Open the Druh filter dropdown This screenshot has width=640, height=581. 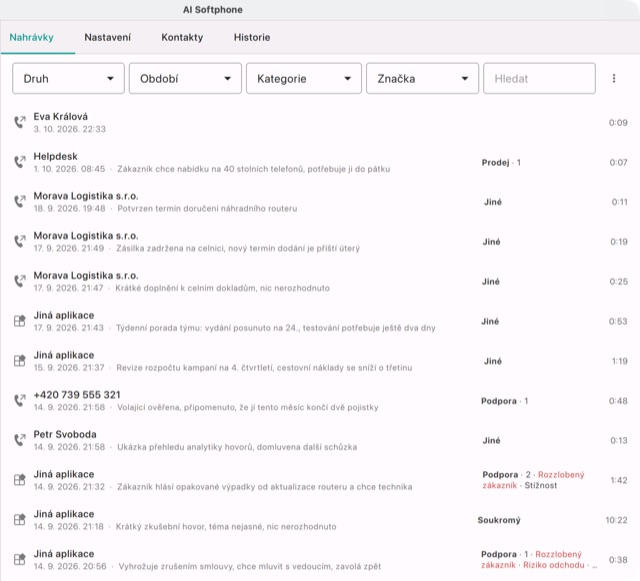(68, 78)
